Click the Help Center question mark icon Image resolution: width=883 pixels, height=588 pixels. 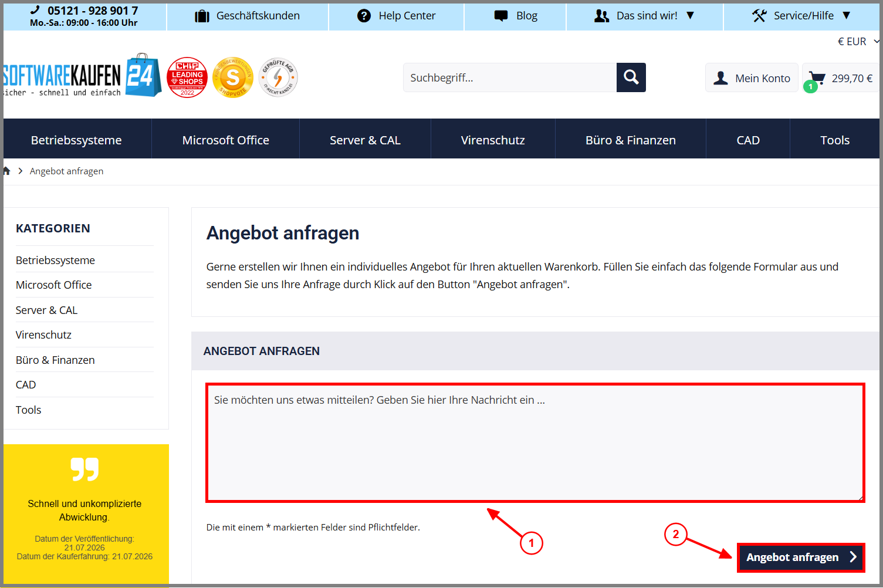364,16
